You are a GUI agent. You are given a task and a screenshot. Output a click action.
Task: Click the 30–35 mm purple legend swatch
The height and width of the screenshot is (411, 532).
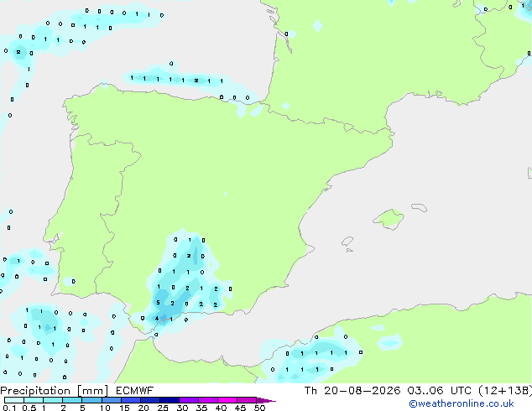click(188, 400)
